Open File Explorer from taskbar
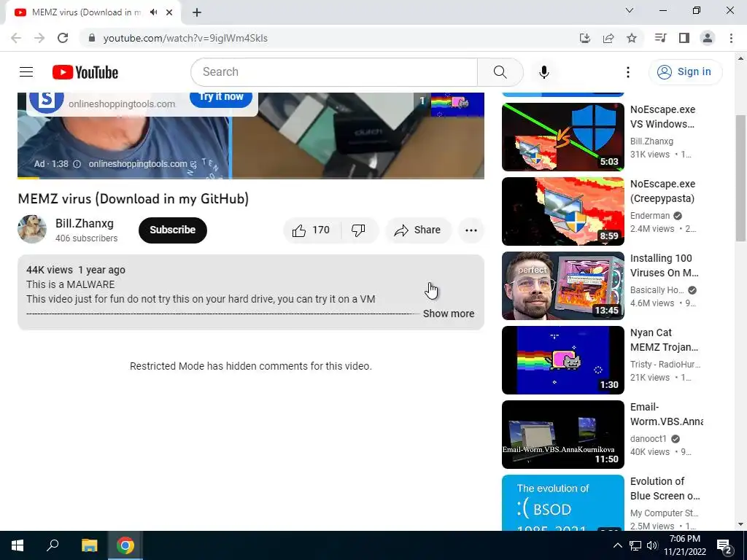 89,545
